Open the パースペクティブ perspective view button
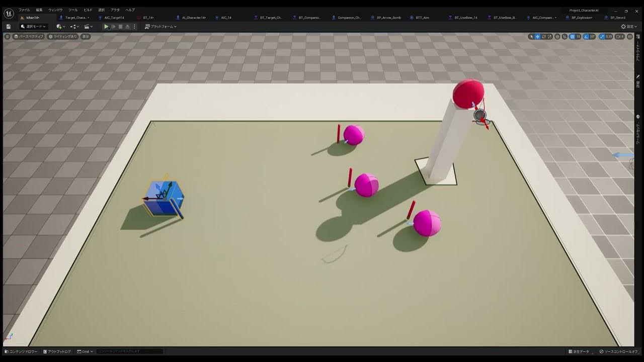 29,37
